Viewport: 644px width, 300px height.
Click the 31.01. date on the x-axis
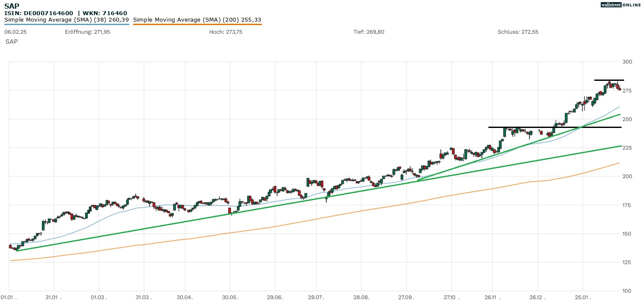(54, 297)
